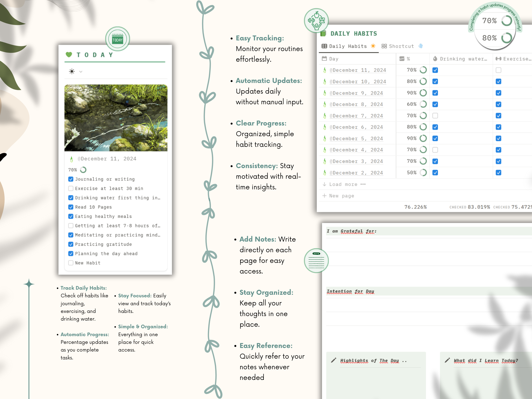This screenshot has width=532, height=399.
Task: Expand the chevron next to the sun icon
Action: coord(81,72)
